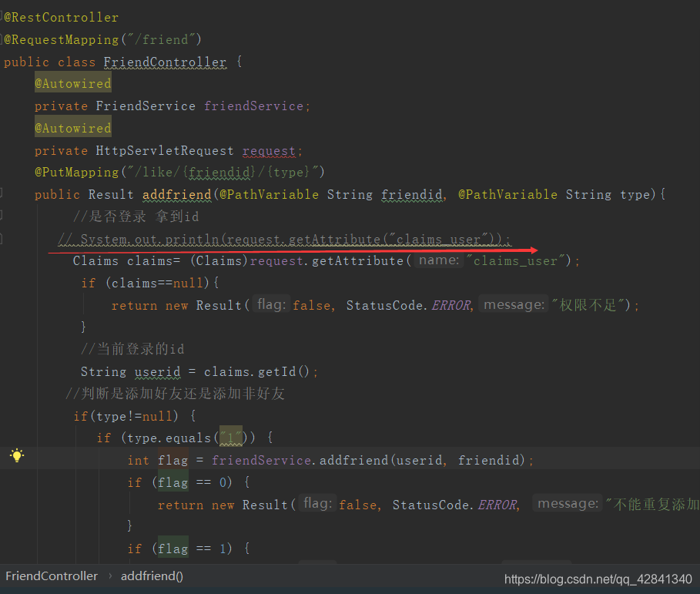Click the userid variable declaration
This screenshot has height=594, width=700.
(158, 371)
